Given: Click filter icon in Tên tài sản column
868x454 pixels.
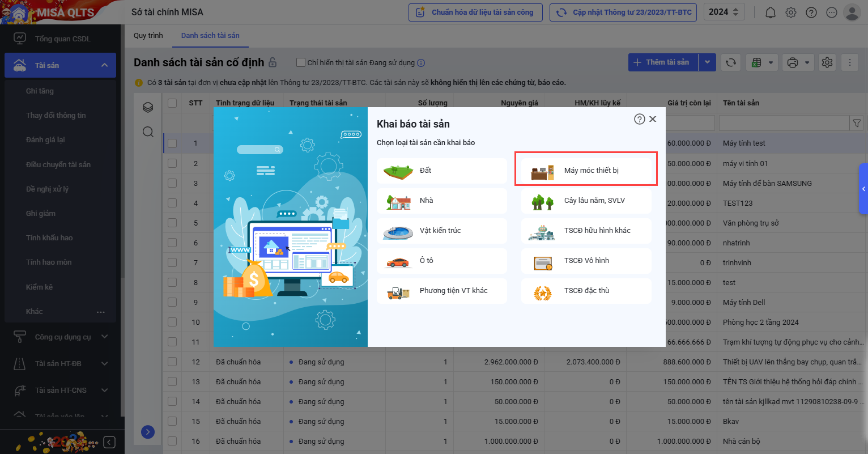Looking at the screenshot, I should click(856, 123).
